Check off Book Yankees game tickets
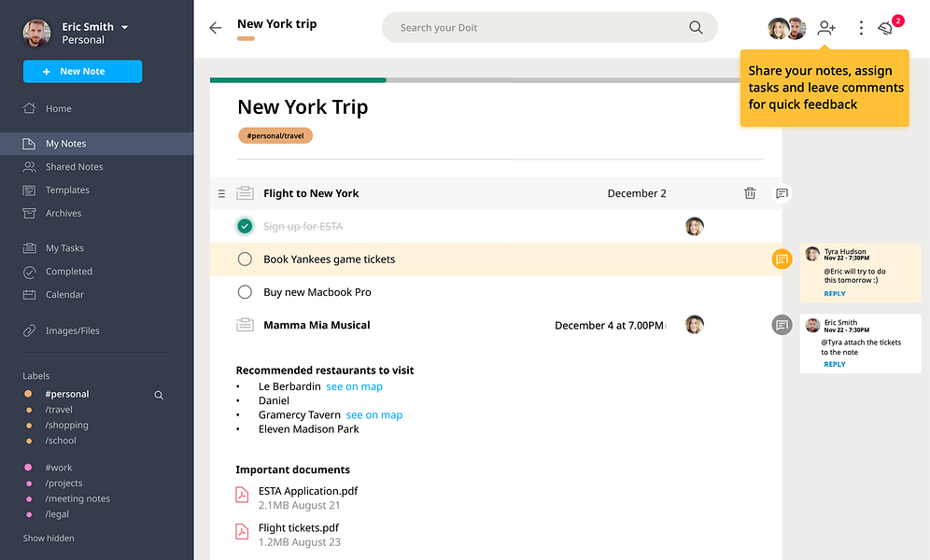 [245, 259]
